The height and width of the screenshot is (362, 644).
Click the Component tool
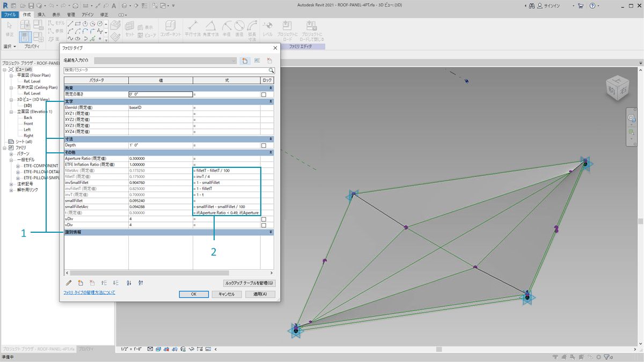[x=170, y=29]
